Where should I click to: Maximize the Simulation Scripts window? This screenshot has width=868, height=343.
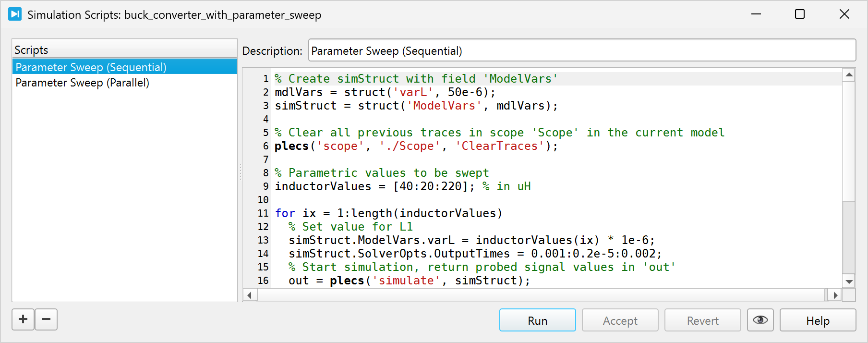799,14
